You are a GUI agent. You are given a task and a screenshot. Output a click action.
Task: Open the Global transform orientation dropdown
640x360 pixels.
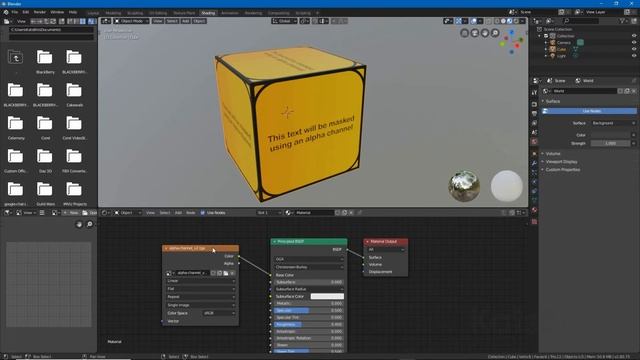click(x=284, y=21)
